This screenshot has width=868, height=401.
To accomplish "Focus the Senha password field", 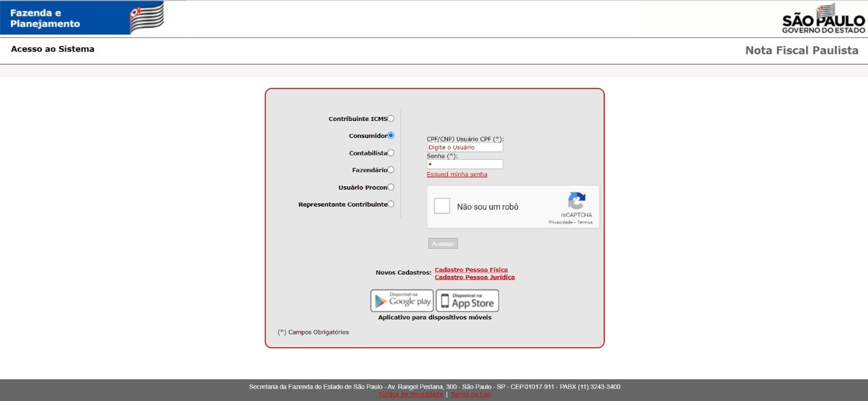I will (465, 164).
